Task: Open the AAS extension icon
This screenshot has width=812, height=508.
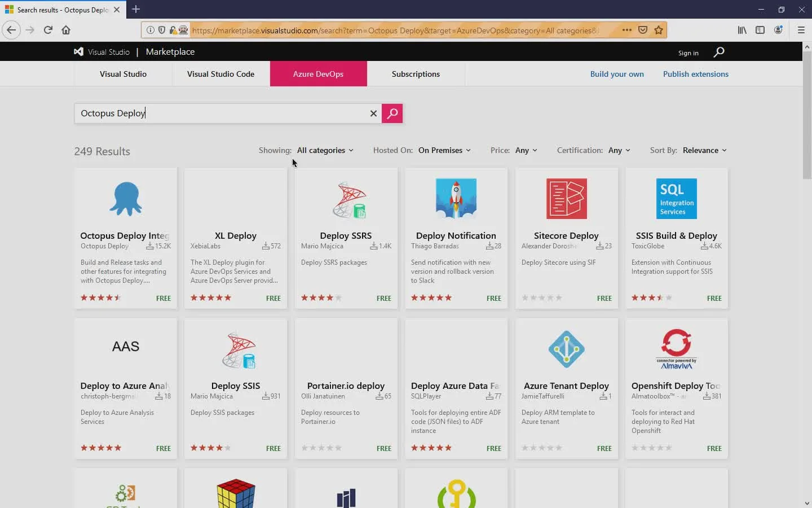Action: 126,346
